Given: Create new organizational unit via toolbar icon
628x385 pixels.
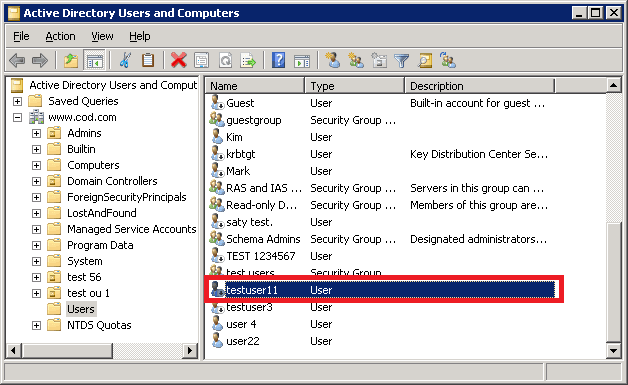Looking at the screenshot, I should (378, 60).
